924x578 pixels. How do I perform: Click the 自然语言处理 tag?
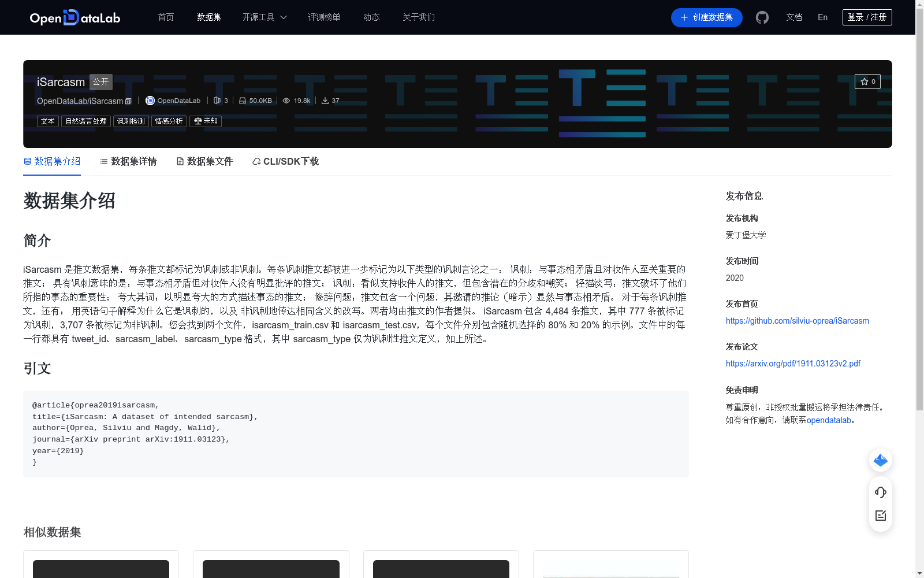point(86,121)
